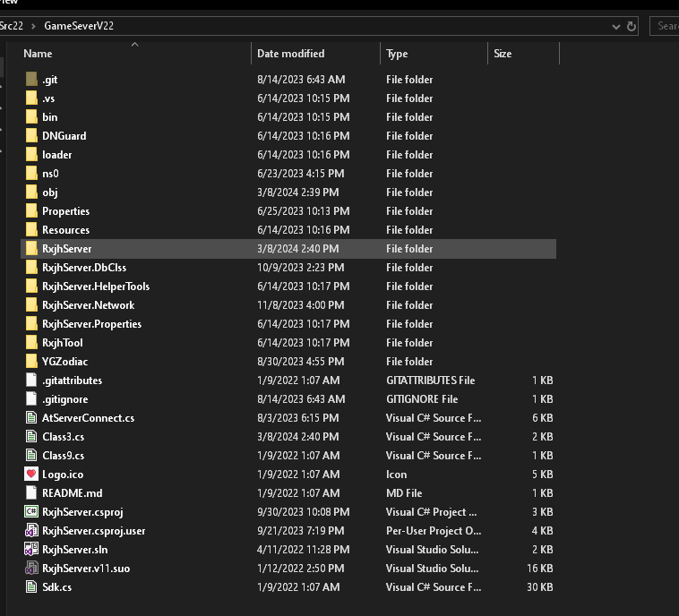Viewport: 679px width, 616px height.
Task: Select the RxjhServer.DbClss folder
Action: 83,268
